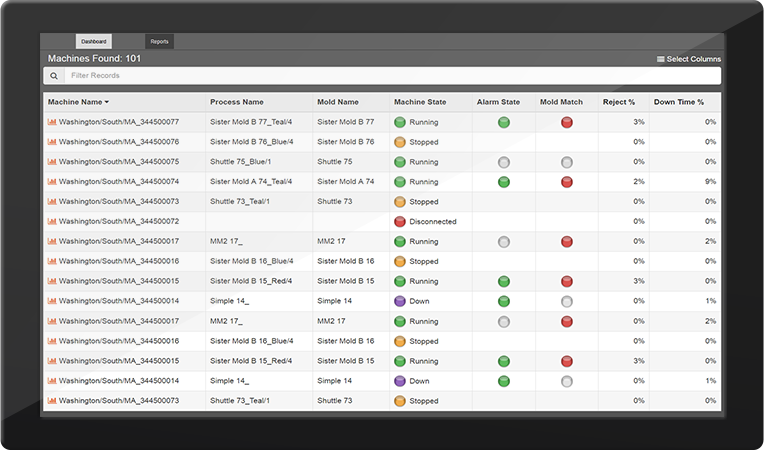The height and width of the screenshot is (450, 764).
Task: Click the 2% Reject value for MA_344500074
Action: pos(639,182)
